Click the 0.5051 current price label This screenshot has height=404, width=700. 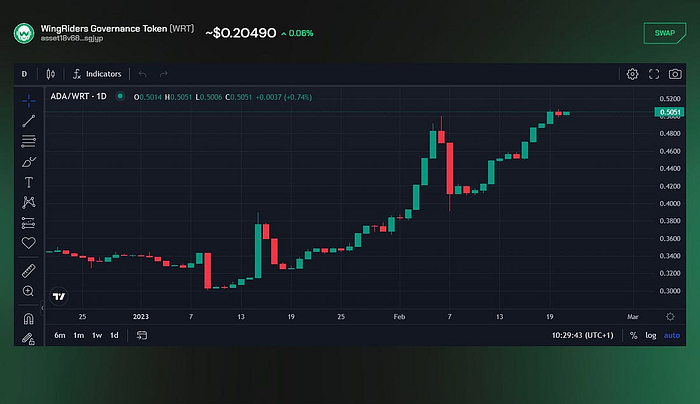(x=669, y=112)
